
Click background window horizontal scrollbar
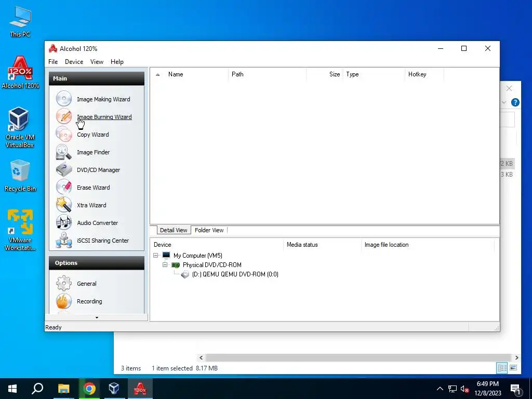click(x=358, y=357)
